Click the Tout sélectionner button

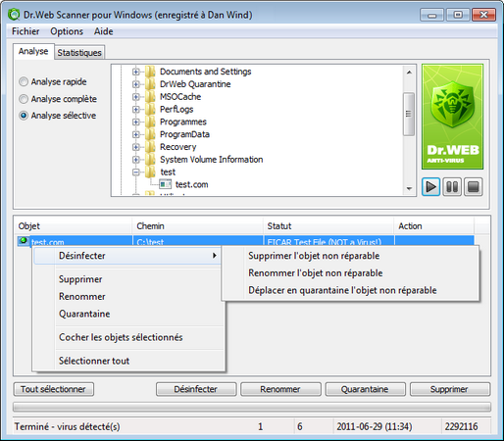coord(54,389)
